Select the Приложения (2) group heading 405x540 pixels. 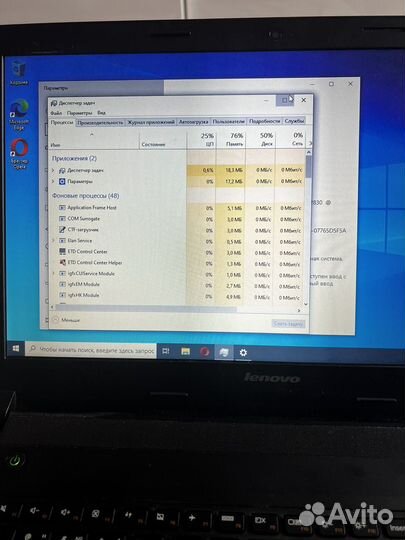tap(74, 158)
